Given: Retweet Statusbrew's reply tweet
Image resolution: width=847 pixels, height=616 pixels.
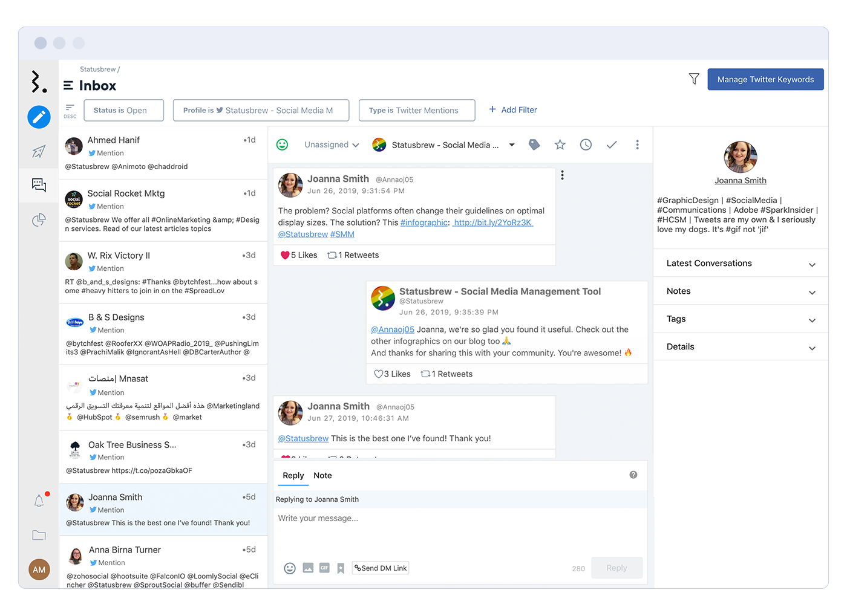Looking at the screenshot, I should point(425,374).
